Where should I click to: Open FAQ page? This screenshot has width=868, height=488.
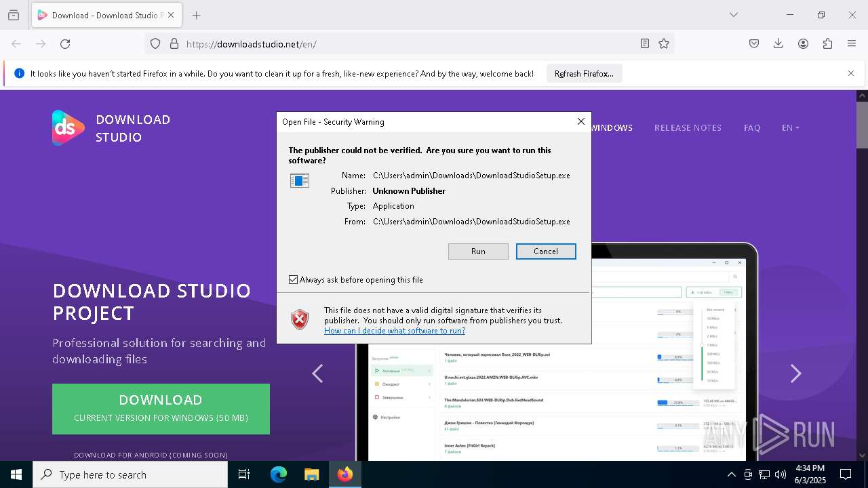tap(752, 127)
